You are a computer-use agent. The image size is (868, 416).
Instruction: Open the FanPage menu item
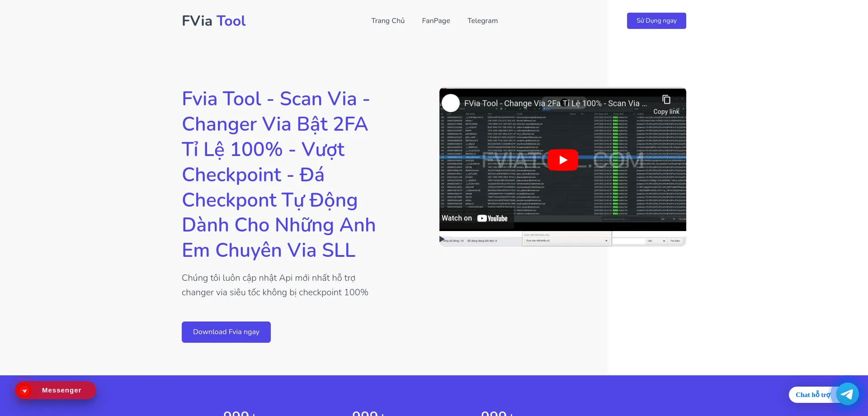point(435,21)
